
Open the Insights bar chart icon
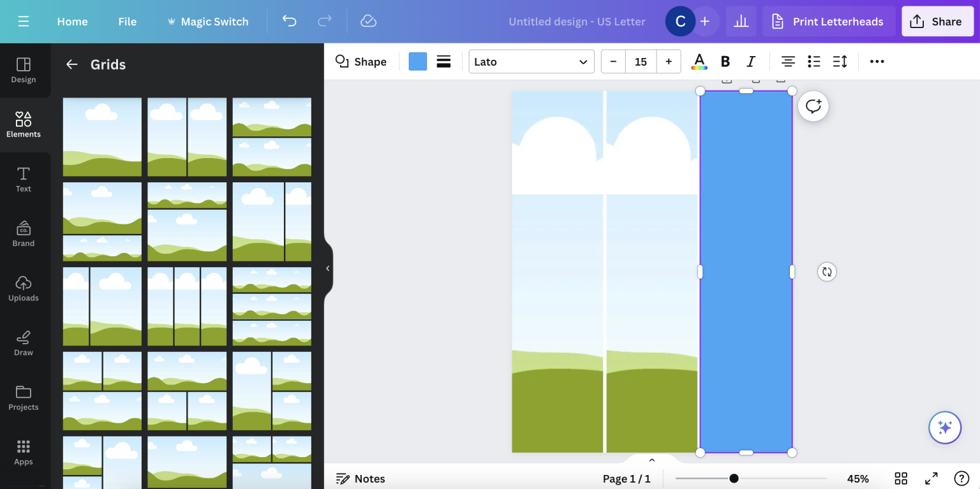click(x=741, y=22)
